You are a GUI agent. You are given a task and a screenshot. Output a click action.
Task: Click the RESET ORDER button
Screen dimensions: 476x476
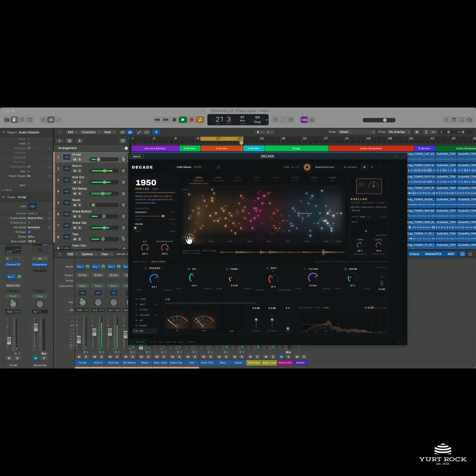tap(158, 261)
